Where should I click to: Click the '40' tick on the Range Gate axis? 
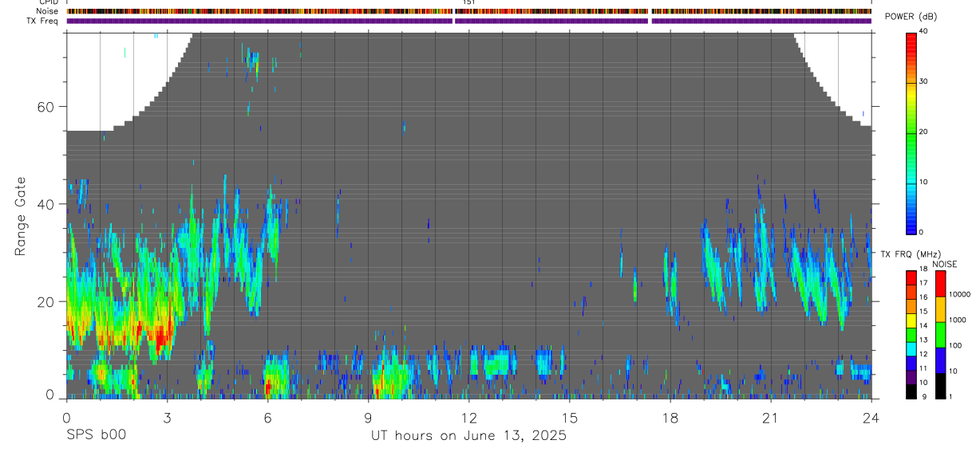(45, 204)
